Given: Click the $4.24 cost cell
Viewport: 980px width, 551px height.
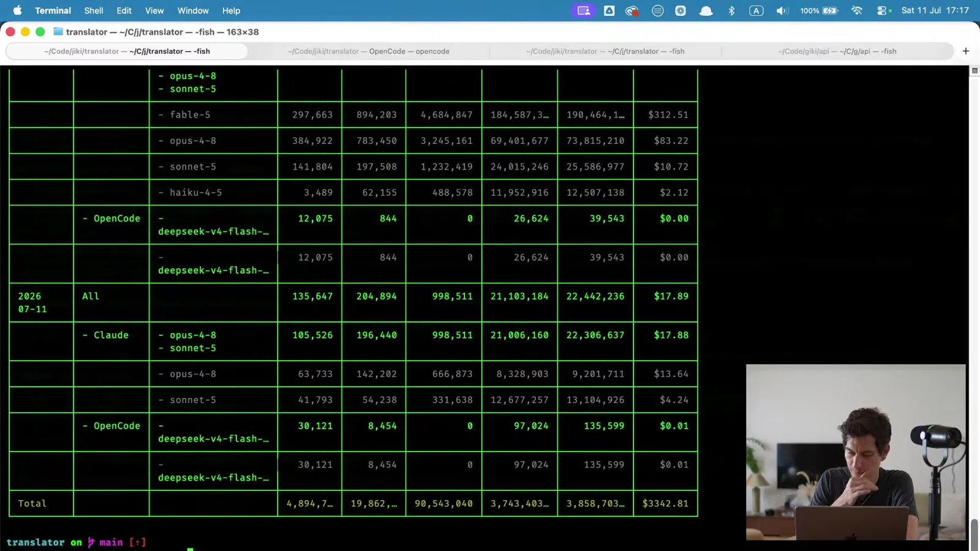Looking at the screenshot, I should click(x=674, y=400).
